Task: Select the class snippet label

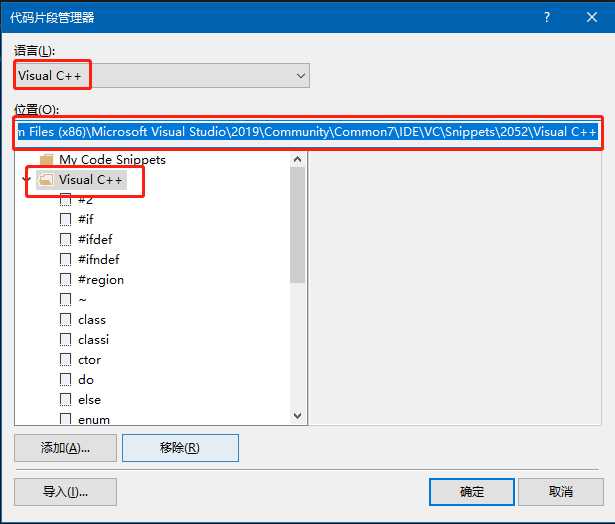Action: tap(92, 320)
